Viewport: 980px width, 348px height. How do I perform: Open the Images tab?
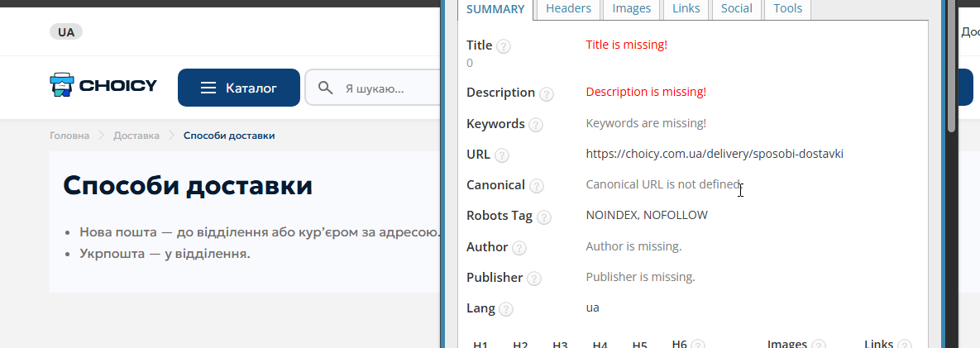pyautogui.click(x=631, y=9)
